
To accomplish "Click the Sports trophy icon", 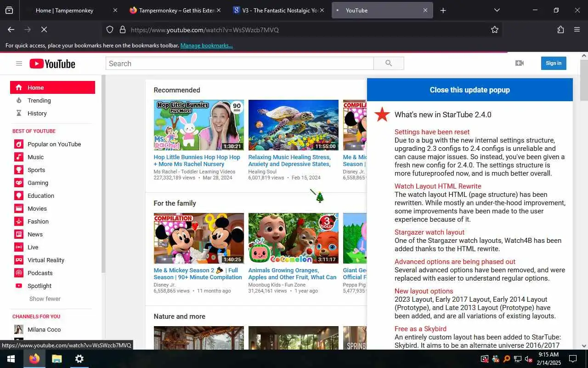I will point(19,170).
